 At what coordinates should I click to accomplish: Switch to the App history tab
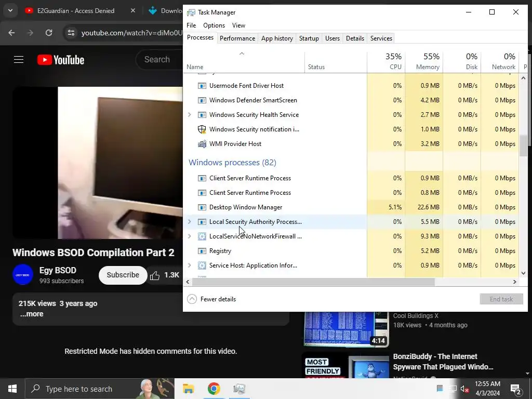[x=277, y=38]
